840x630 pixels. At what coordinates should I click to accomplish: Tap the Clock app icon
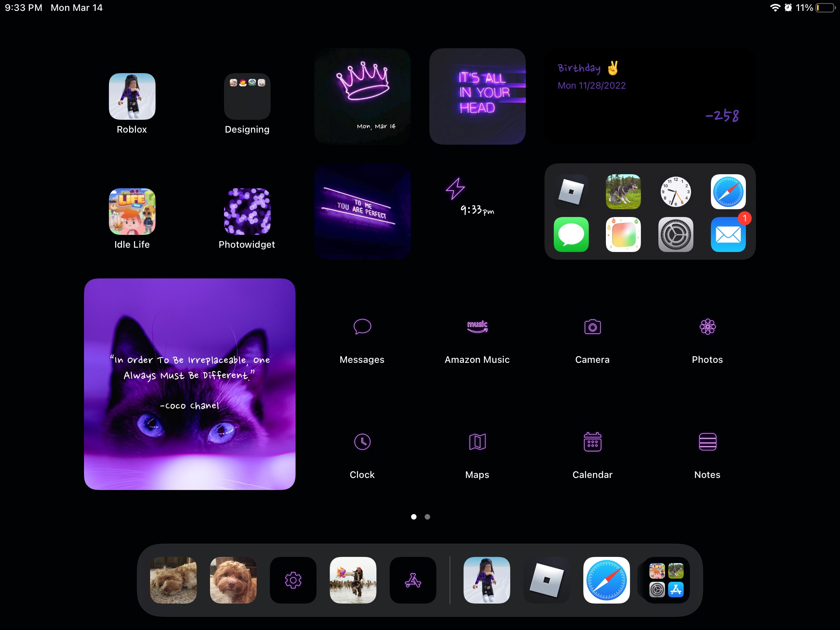(x=362, y=441)
